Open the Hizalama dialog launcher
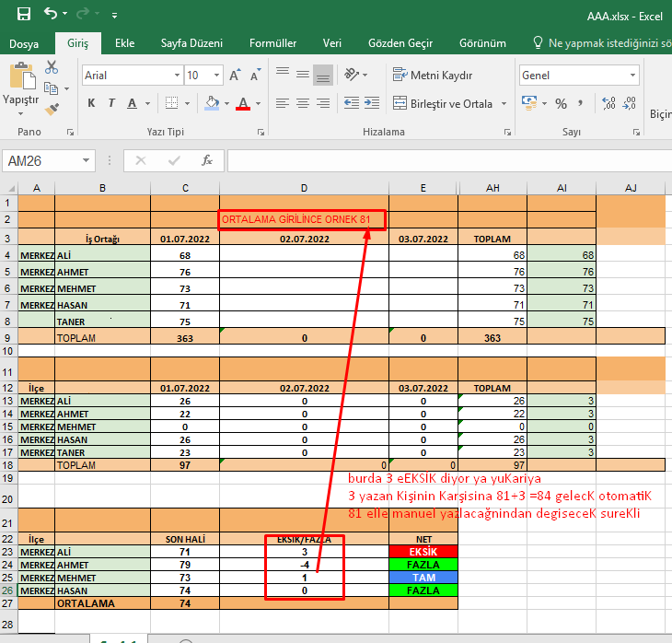 click(x=507, y=133)
